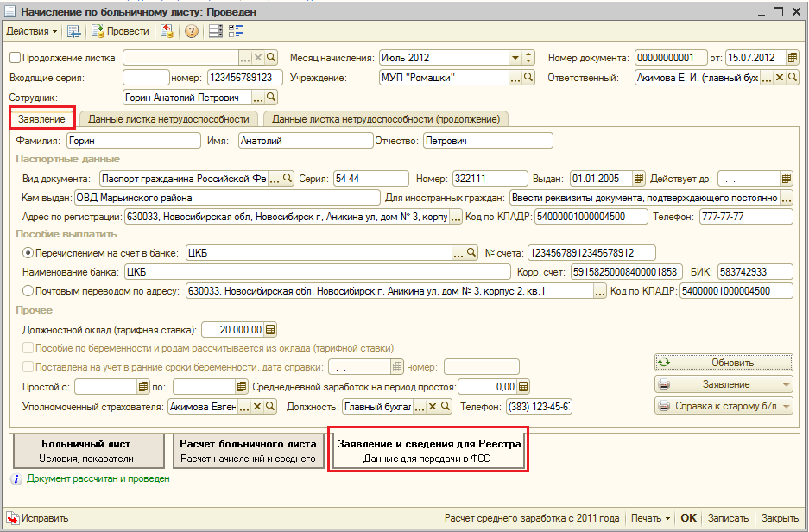Open Справка к старому б/л dropdown button
Screen dimensions: 809x532
coord(724,406)
